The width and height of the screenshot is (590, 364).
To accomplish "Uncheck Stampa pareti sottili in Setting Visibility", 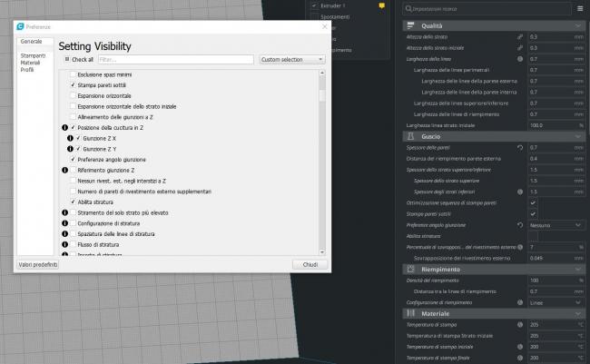I will (74, 84).
